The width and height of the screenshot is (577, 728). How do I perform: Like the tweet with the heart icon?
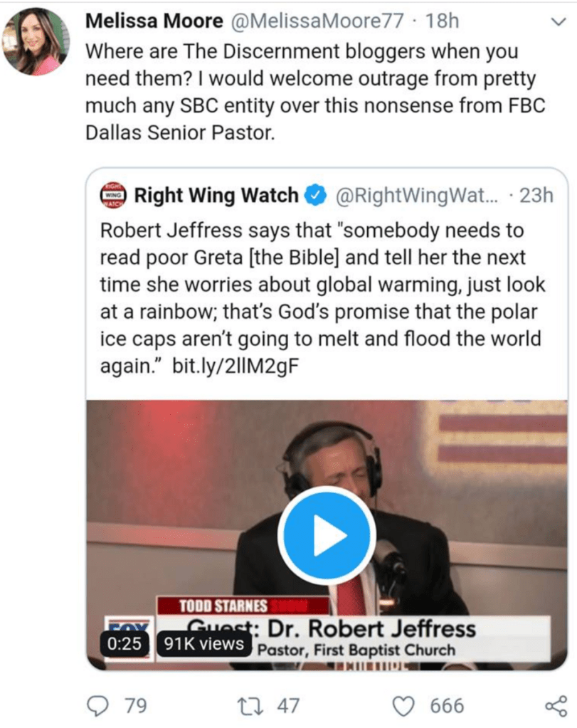point(404,705)
